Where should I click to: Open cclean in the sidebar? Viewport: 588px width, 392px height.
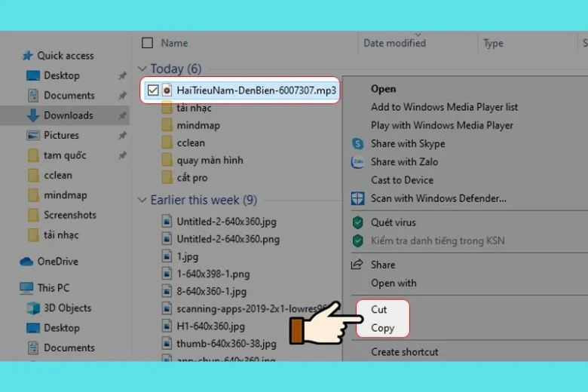(x=58, y=175)
